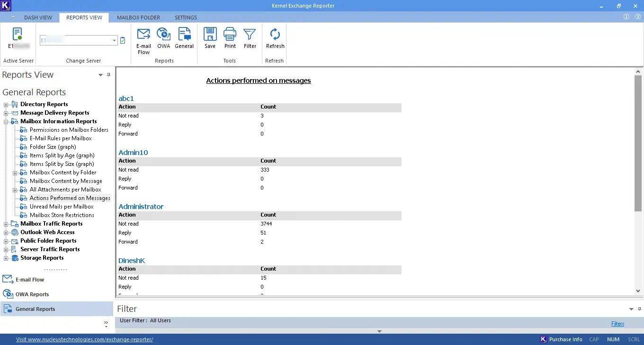Open Mailbox Store Restrictions report

pos(62,215)
